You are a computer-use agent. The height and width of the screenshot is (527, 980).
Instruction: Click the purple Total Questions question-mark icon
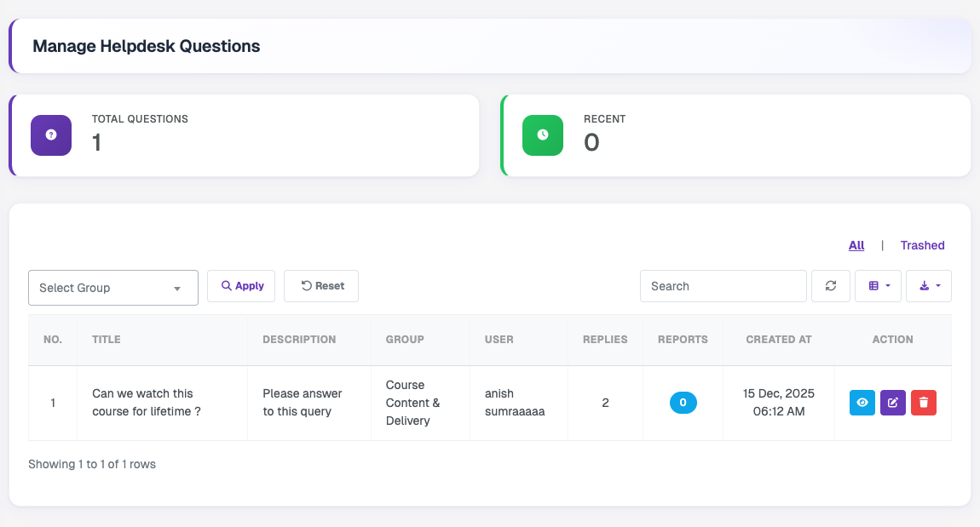point(51,135)
